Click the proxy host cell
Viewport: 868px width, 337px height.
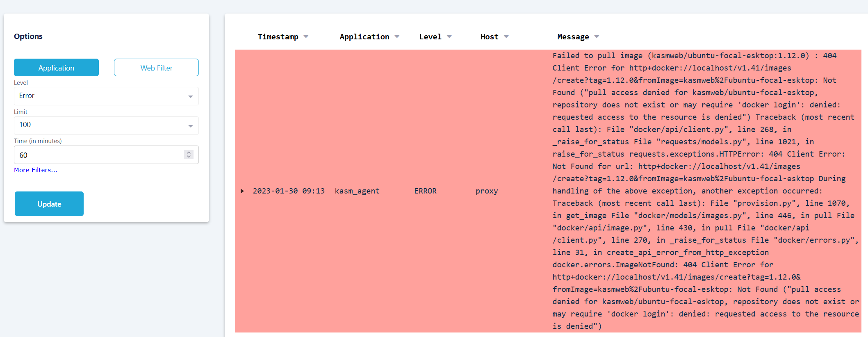pyautogui.click(x=487, y=191)
